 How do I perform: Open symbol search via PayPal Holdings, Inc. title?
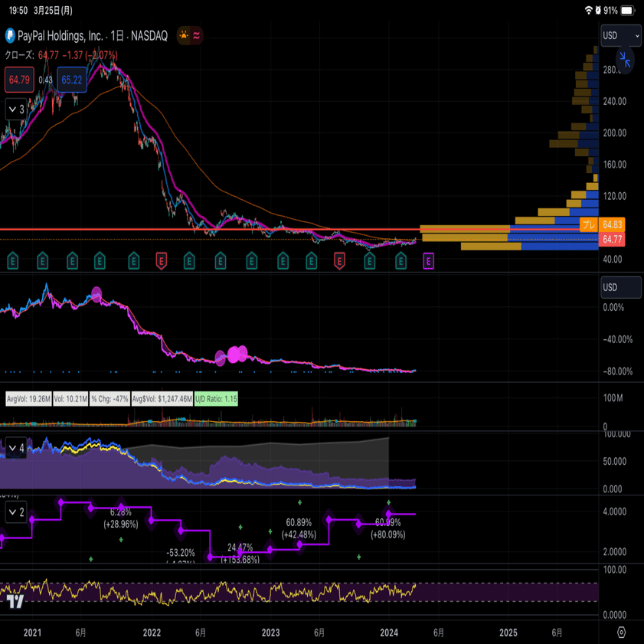tap(60, 36)
